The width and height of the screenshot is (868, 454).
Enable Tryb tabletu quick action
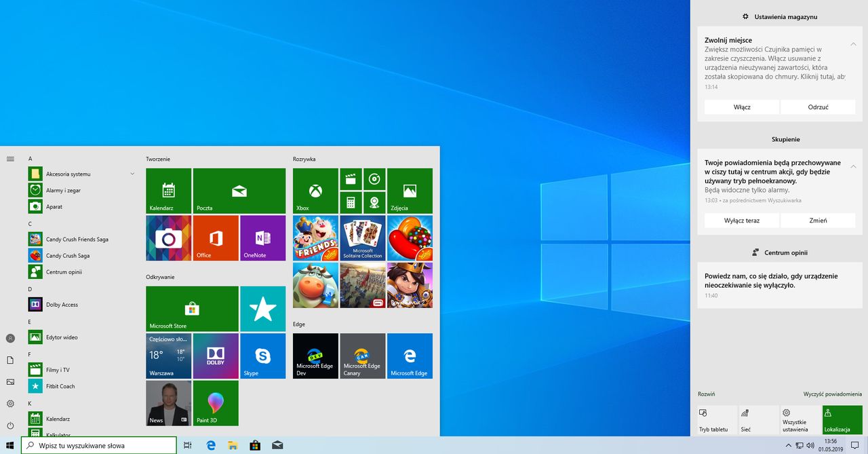pyautogui.click(x=717, y=420)
